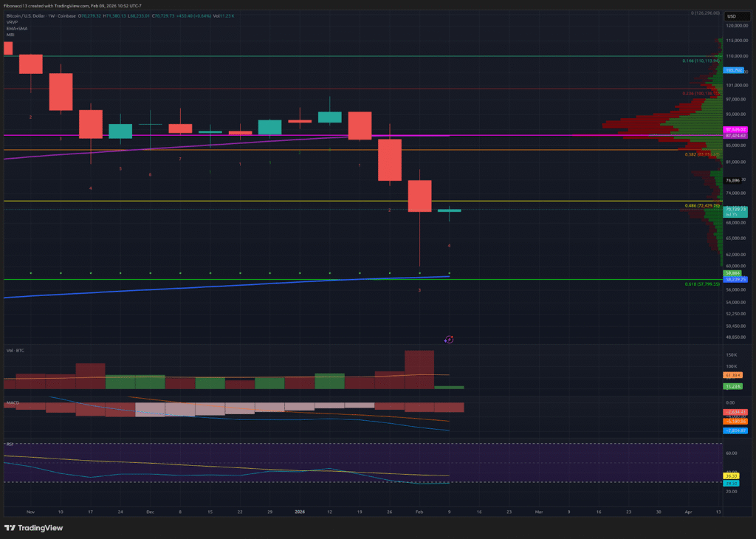Click the 1W interval label in the legend
756x539 pixels.
(x=52, y=16)
